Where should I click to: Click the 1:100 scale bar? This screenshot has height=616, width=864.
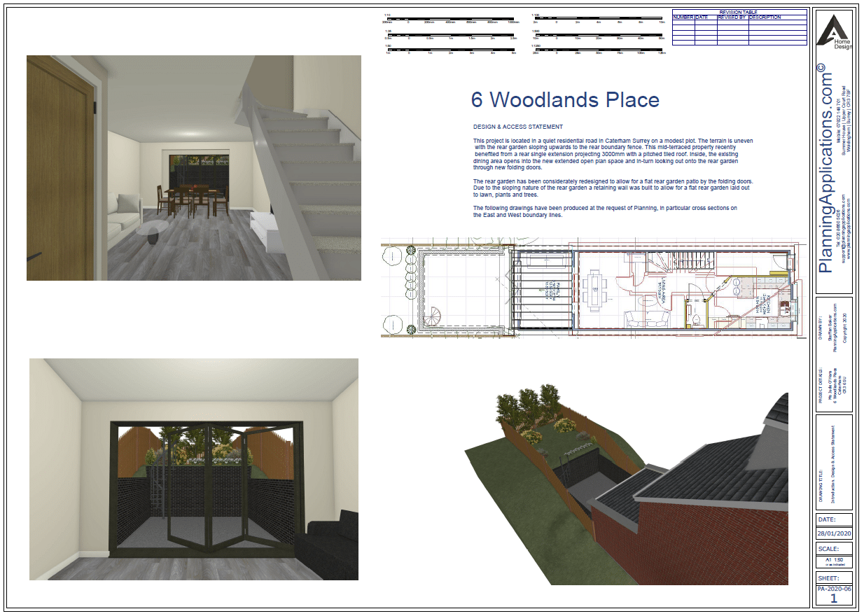click(x=598, y=19)
